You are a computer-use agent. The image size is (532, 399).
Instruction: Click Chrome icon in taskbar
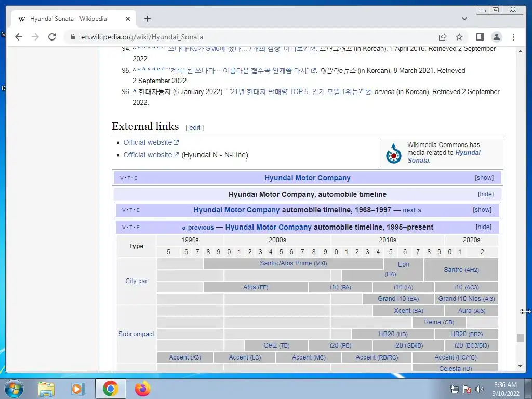[x=110, y=389]
